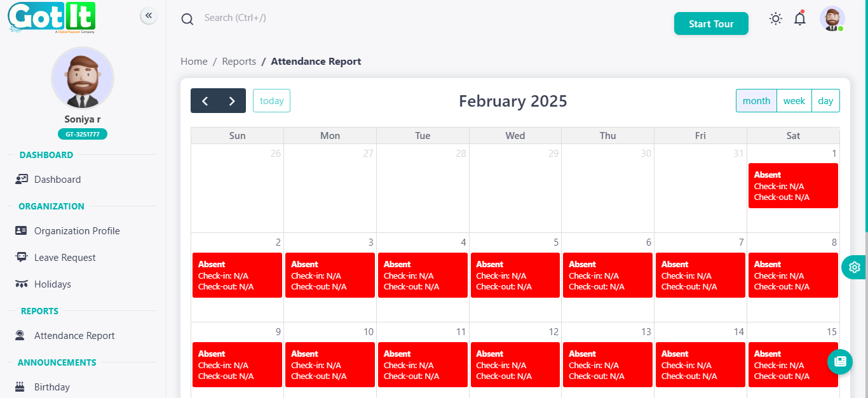Click the search magnifier icon
The width and height of the screenshot is (868, 398).
[x=187, y=19]
